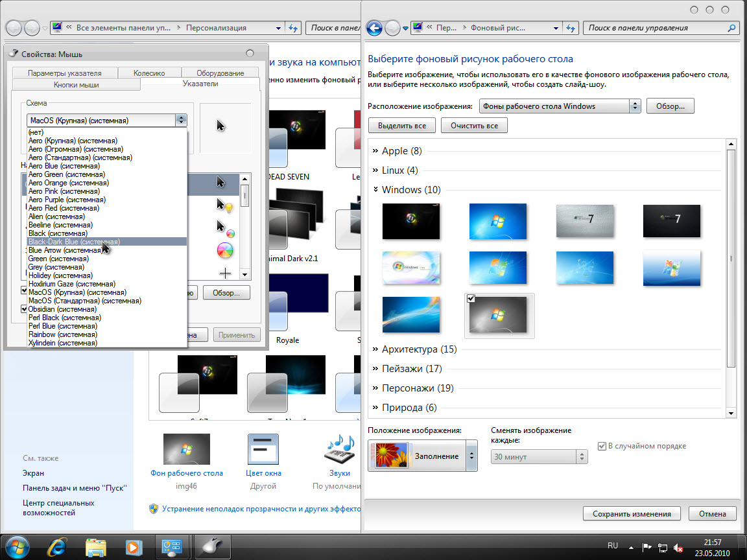Switch to the Колесико tab
Viewport: 747px width, 560px height.
(x=150, y=72)
